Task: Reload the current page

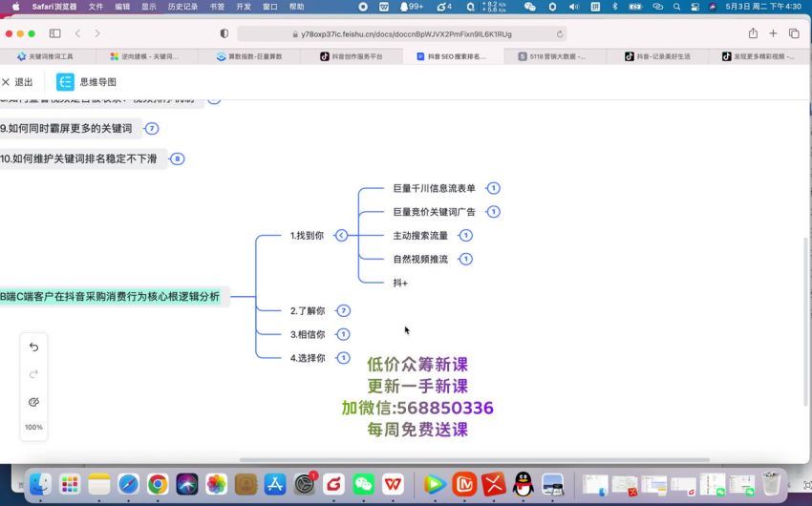Action: point(559,34)
